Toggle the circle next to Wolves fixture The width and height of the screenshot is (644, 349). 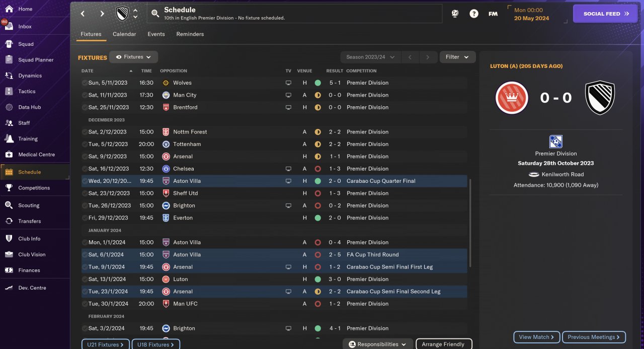point(85,83)
